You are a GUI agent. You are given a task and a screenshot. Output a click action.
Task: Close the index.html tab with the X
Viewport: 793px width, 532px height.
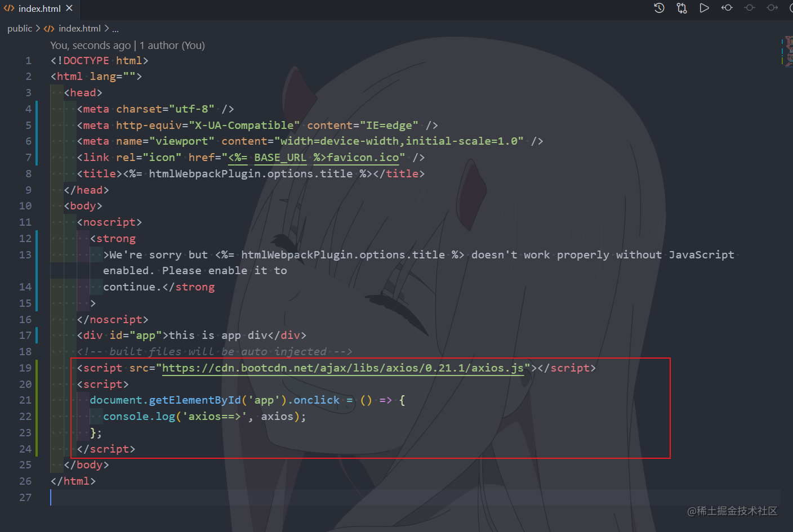click(x=69, y=8)
